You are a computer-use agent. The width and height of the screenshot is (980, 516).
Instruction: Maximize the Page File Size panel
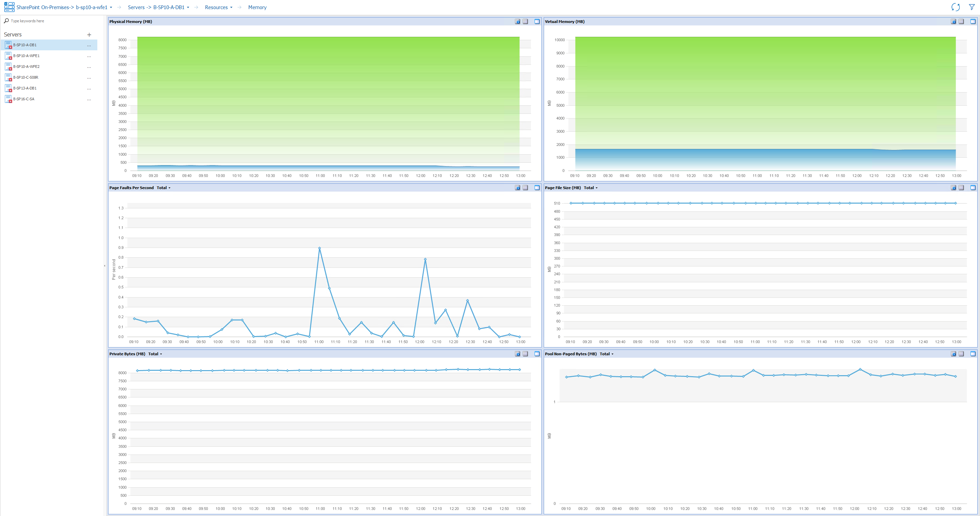(972, 188)
